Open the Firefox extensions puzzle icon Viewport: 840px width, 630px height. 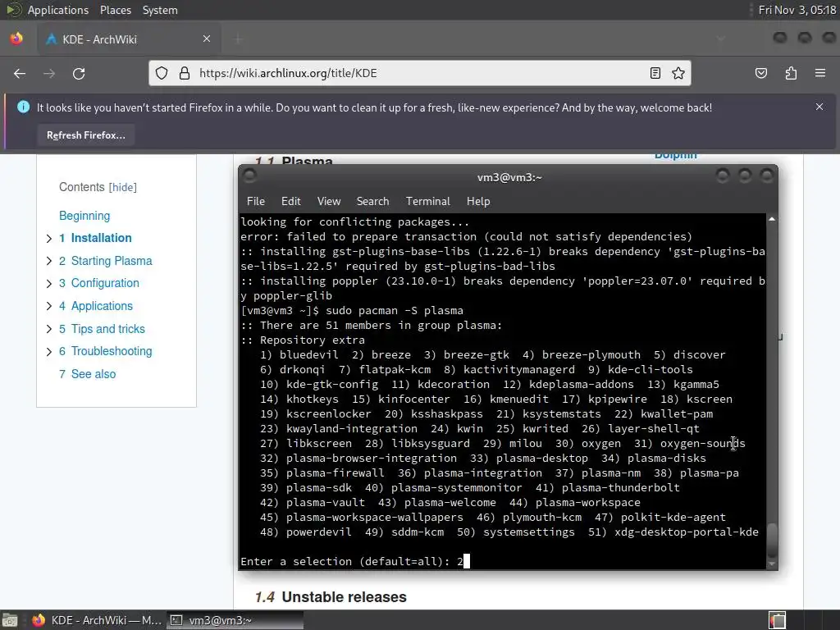point(791,73)
